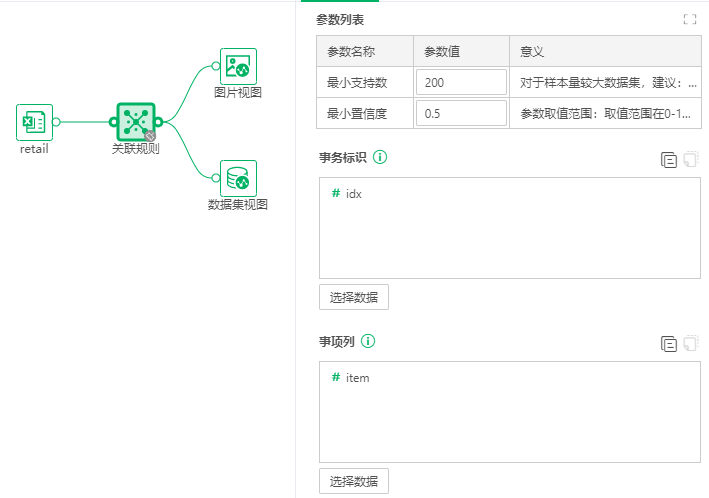Copy the 事务标识 field list
The width and height of the screenshot is (709, 498).
(x=669, y=159)
